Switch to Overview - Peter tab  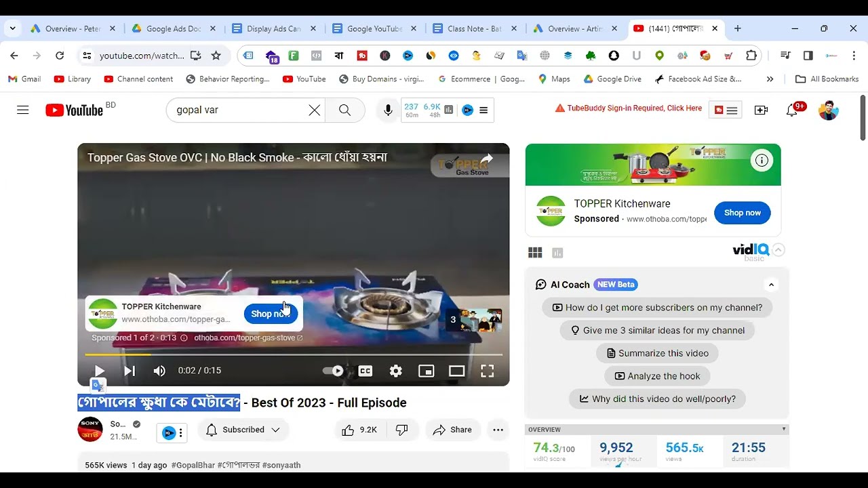pos(74,28)
